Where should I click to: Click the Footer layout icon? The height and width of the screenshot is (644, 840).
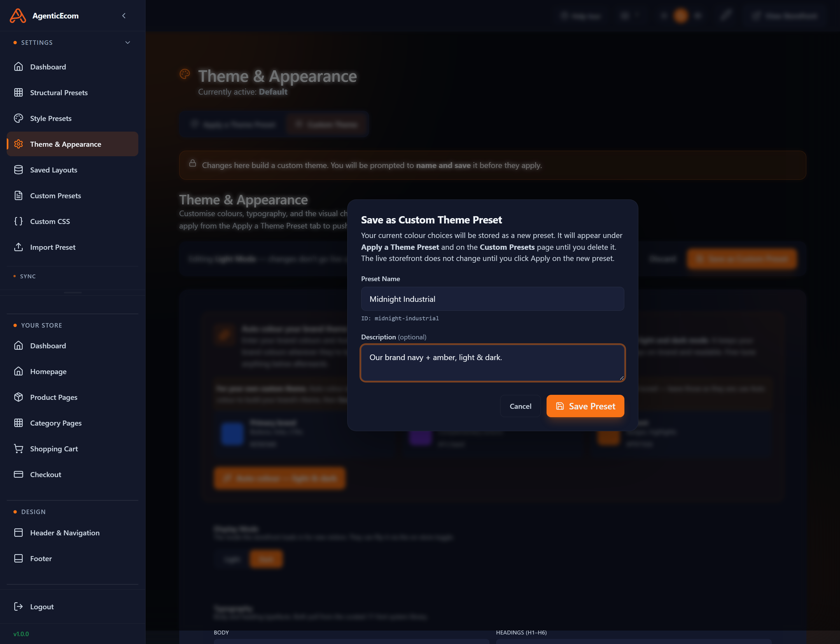[18, 558]
